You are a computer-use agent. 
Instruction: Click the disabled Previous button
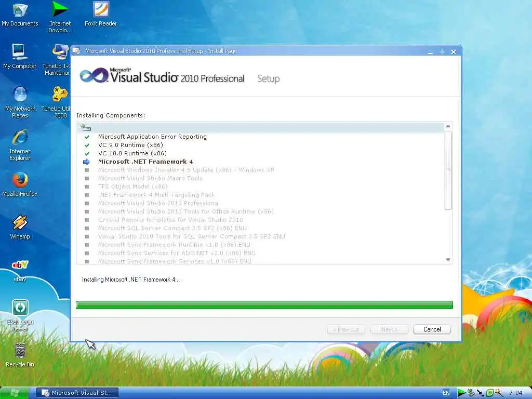pyautogui.click(x=346, y=329)
